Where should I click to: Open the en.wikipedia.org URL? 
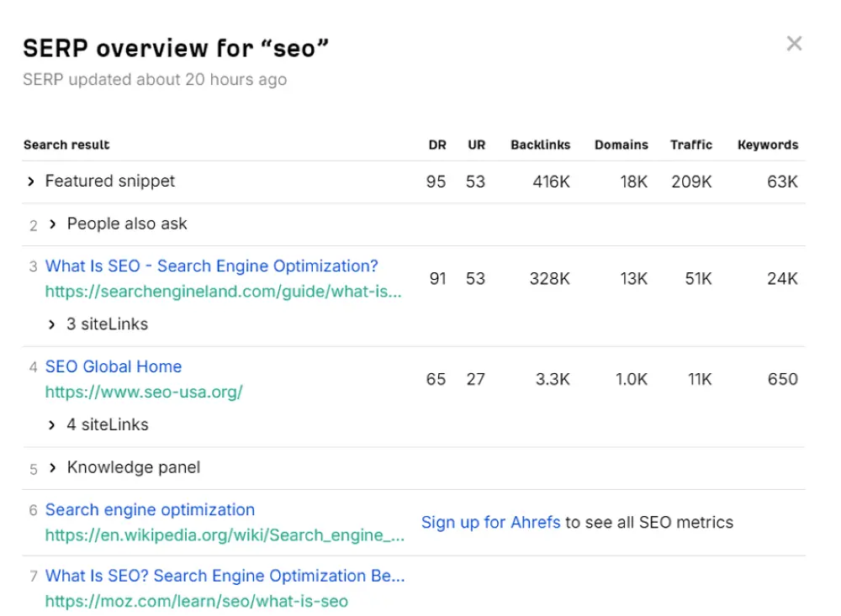[225, 535]
